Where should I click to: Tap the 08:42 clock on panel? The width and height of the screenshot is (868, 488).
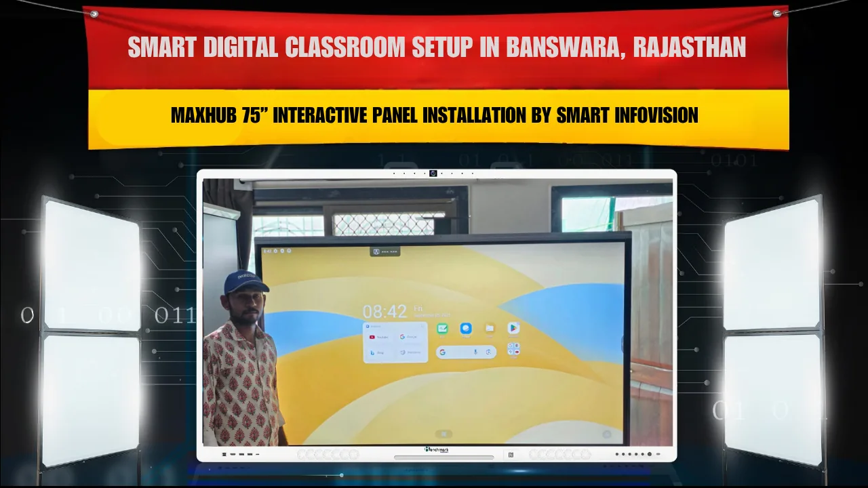[x=384, y=311]
